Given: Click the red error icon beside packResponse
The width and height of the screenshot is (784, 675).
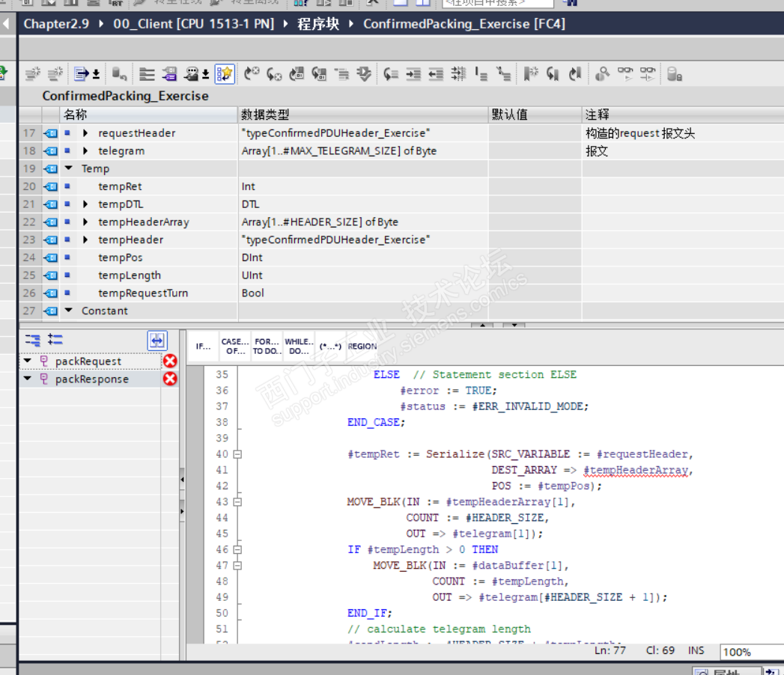Looking at the screenshot, I should (x=170, y=379).
